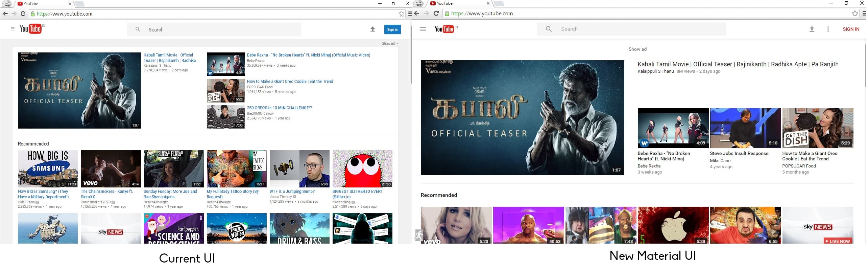Open new tab in right browser window

click(499, 3)
